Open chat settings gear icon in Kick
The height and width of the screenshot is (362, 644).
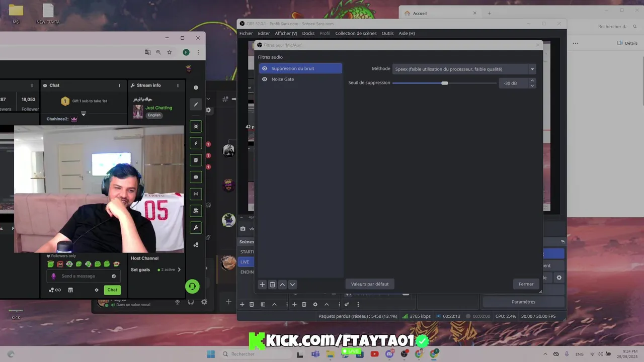coord(97,290)
